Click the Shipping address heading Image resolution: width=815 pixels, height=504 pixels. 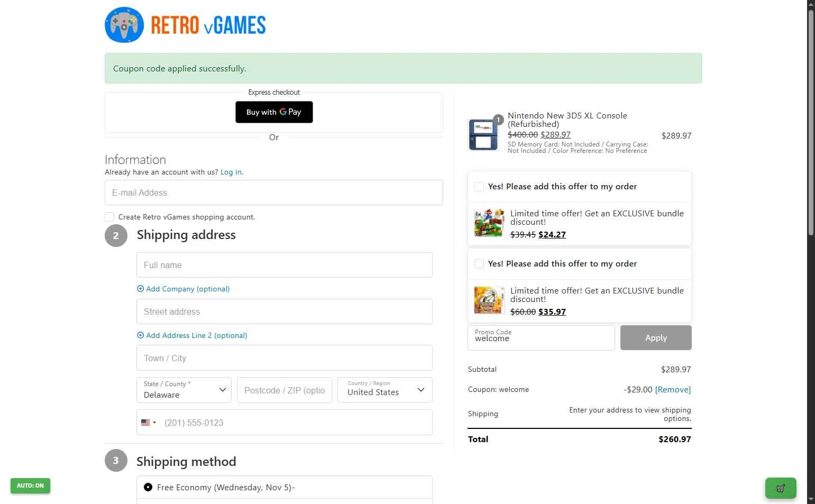coord(186,235)
